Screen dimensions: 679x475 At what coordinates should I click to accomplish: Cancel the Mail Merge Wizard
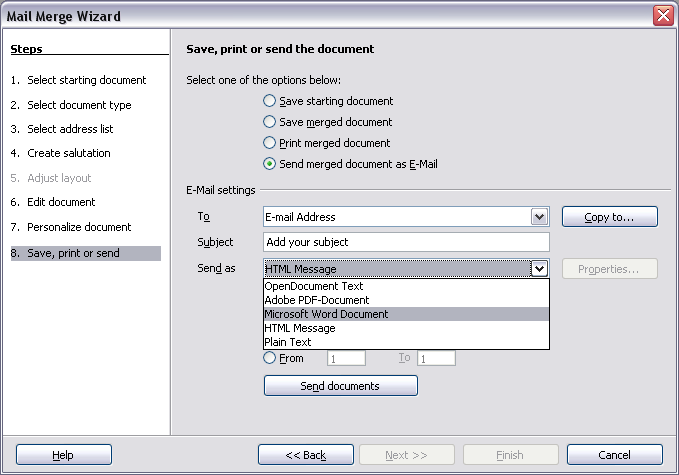614,455
